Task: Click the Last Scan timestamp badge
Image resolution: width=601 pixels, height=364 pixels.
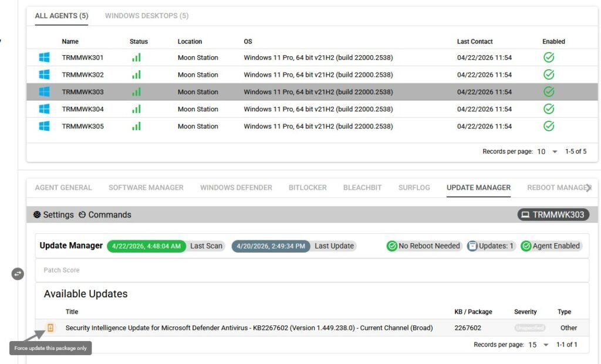Action: pos(146,246)
